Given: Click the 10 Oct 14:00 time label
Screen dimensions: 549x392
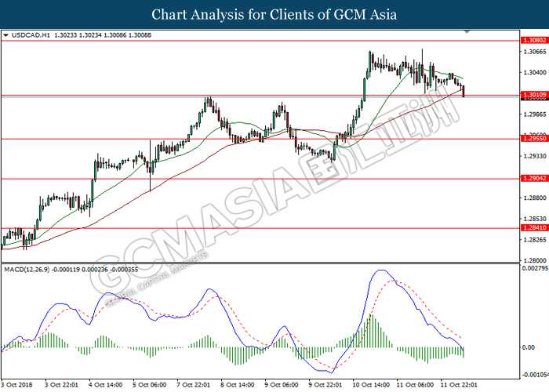Looking at the screenshot, I should tap(371, 385).
